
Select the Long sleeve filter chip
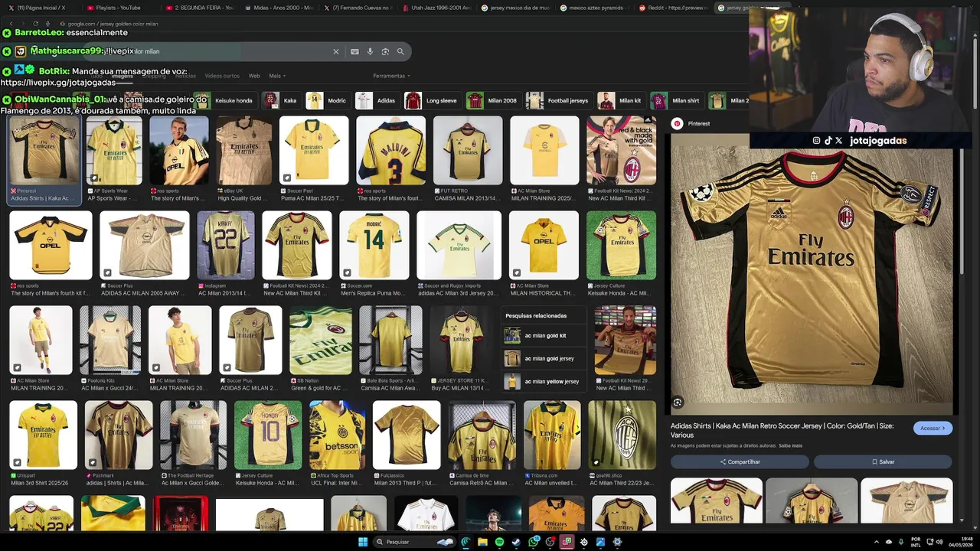coord(433,100)
